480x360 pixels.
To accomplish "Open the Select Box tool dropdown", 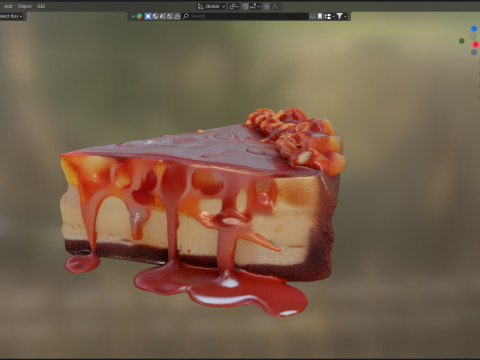I will [x=11, y=16].
